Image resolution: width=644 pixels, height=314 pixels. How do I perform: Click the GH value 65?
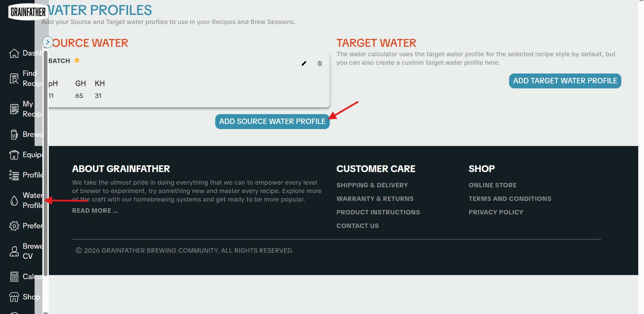(x=79, y=96)
